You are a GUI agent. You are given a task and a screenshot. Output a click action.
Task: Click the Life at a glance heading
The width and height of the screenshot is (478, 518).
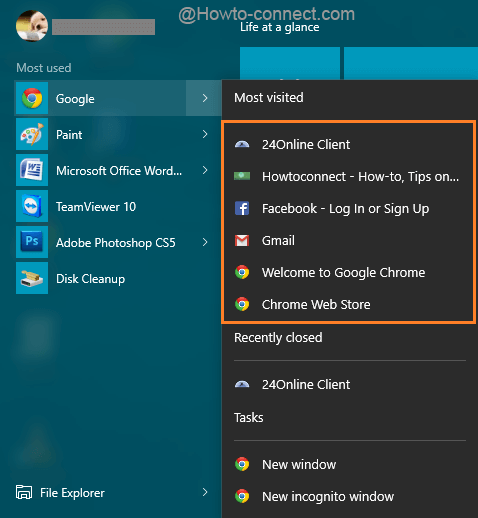click(x=280, y=27)
